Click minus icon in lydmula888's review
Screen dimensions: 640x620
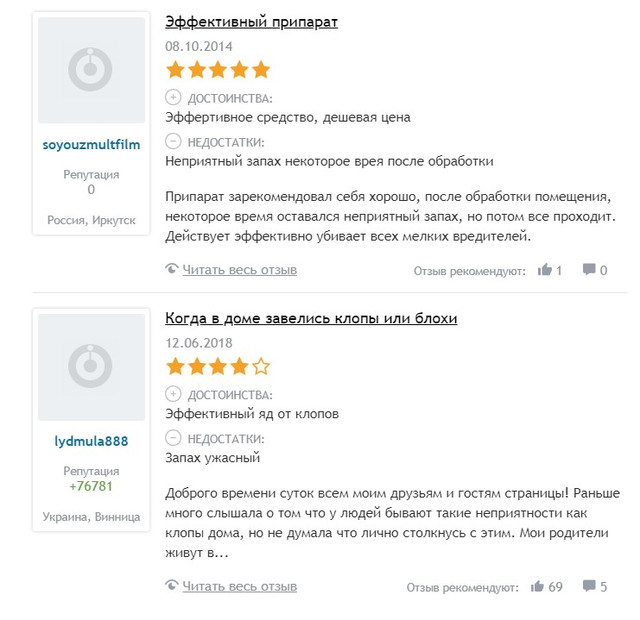pos(173,438)
